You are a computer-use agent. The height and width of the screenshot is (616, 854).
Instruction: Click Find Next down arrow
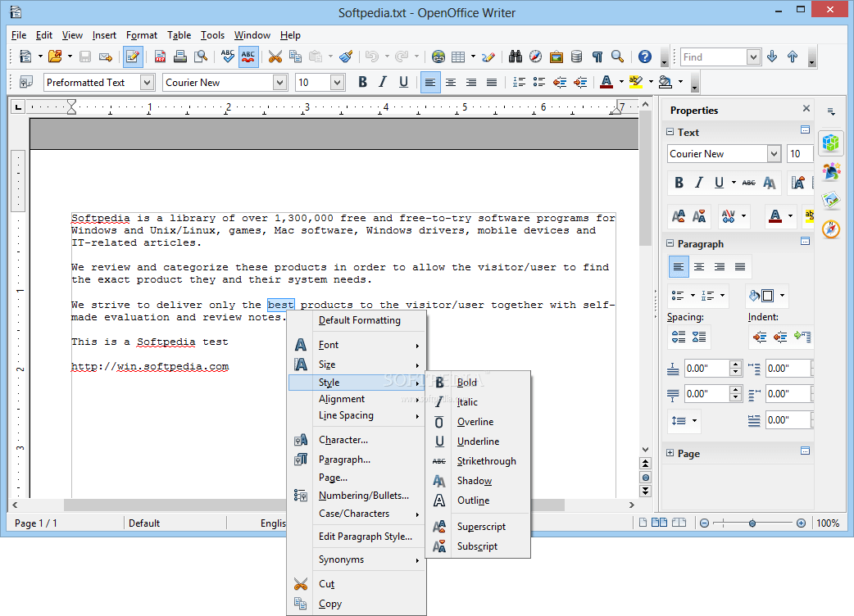(x=772, y=57)
